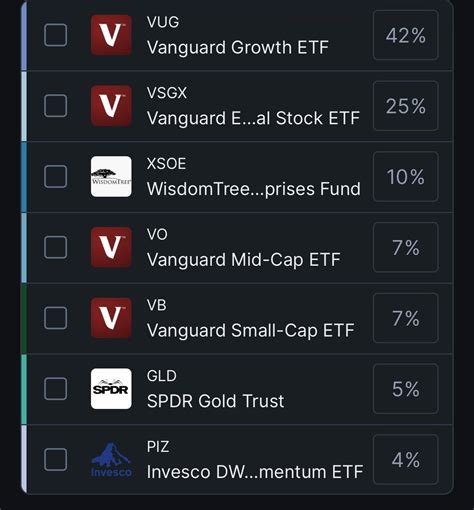Click the VSGX ticker label

167,93
